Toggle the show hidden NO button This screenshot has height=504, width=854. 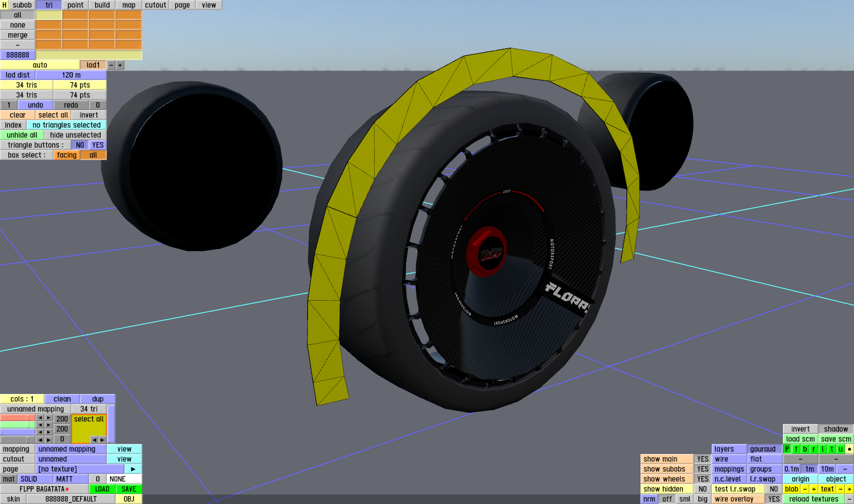tap(703, 489)
